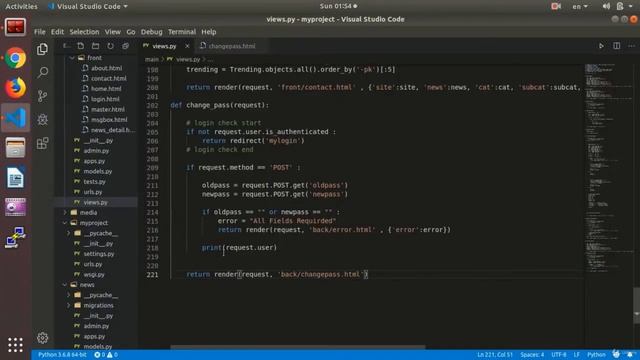
Task: Click Visual Studio Code dock icon
Action: tap(16, 118)
